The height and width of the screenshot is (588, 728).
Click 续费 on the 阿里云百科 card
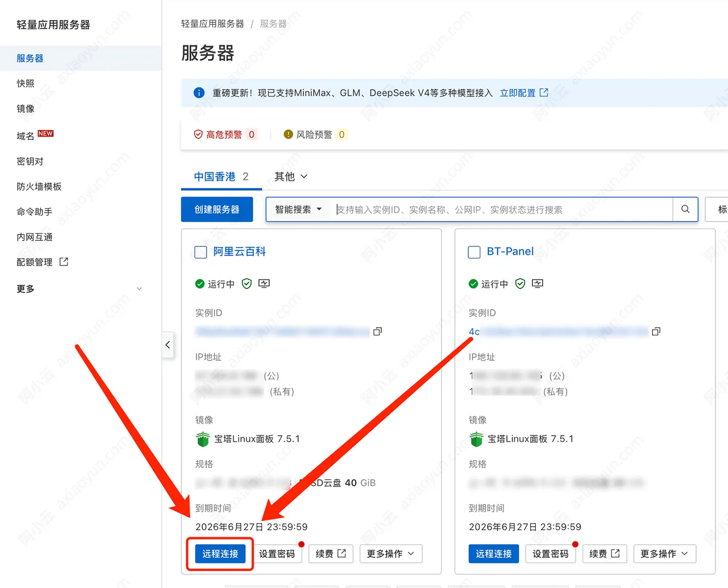[x=331, y=554]
